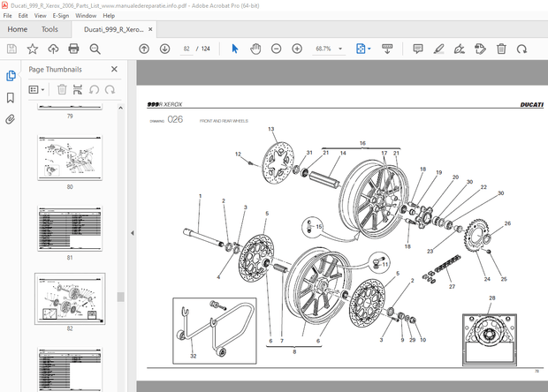Open the Help menu
The width and height of the screenshot is (548, 392).
coord(109,16)
